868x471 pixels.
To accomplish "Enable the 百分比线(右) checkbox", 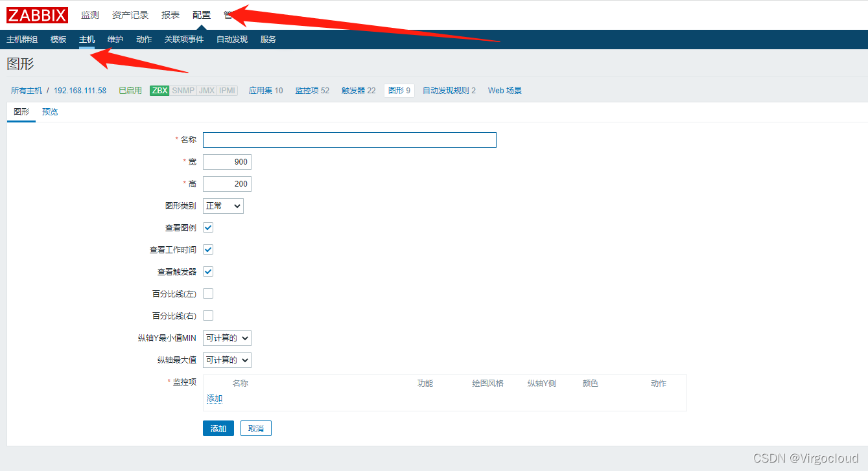I will coord(208,316).
